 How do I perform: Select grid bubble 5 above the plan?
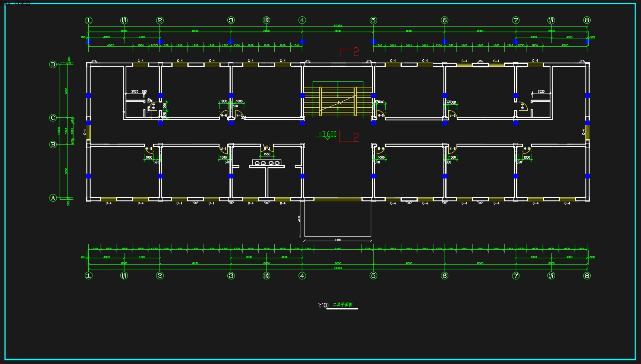tap(373, 20)
